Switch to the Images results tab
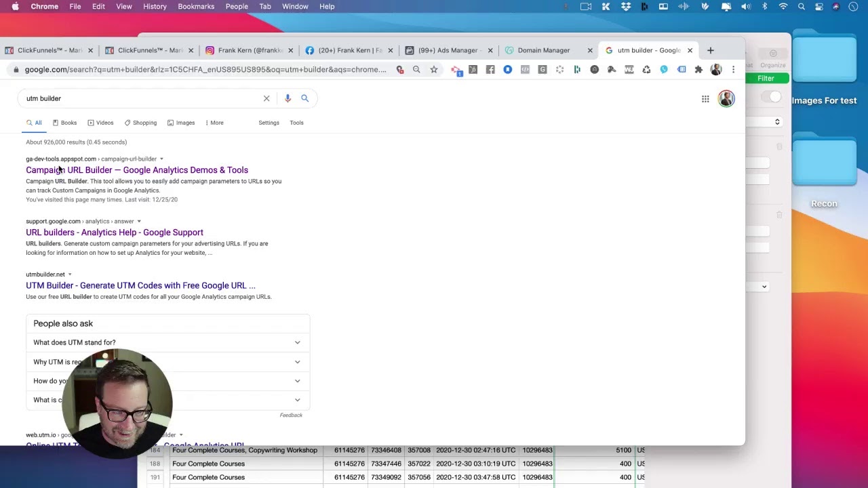The height and width of the screenshot is (488, 868). pyautogui.click(x=181, y=123)
